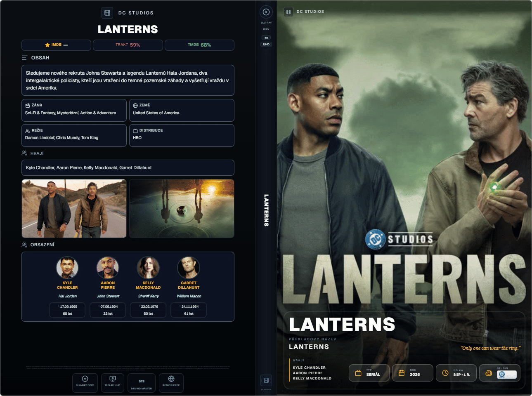Click the DTS-HD Master badge
Image resolution: width=532 pixels, height=396 pixels.
142,383
